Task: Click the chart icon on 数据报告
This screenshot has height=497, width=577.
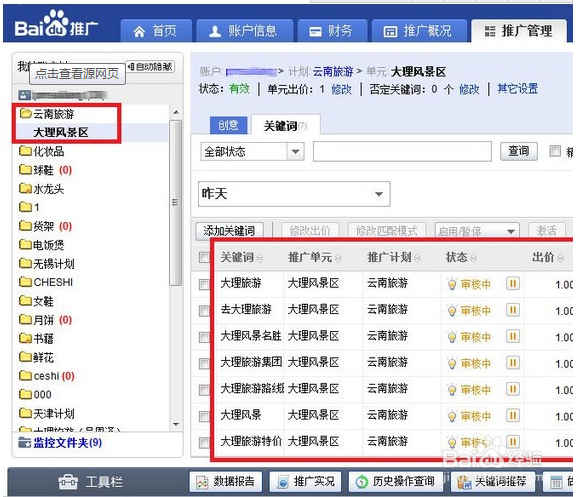Action: (202, 482)
